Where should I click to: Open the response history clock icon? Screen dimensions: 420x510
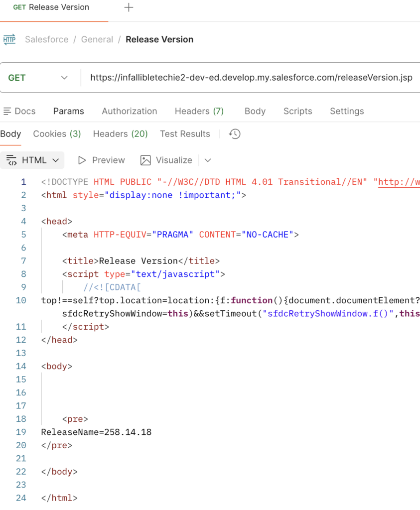[x=235, y=134]
